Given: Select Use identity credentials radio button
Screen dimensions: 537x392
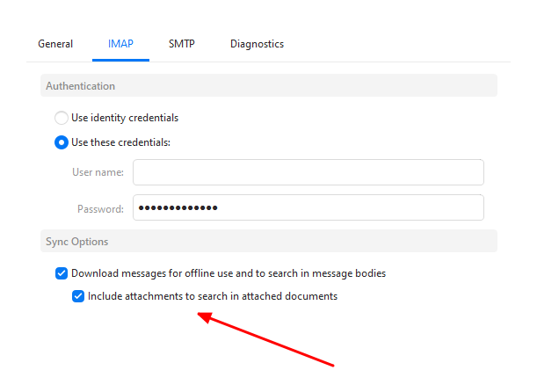Looking at the screenshot, I should click(x=62, y=118).
